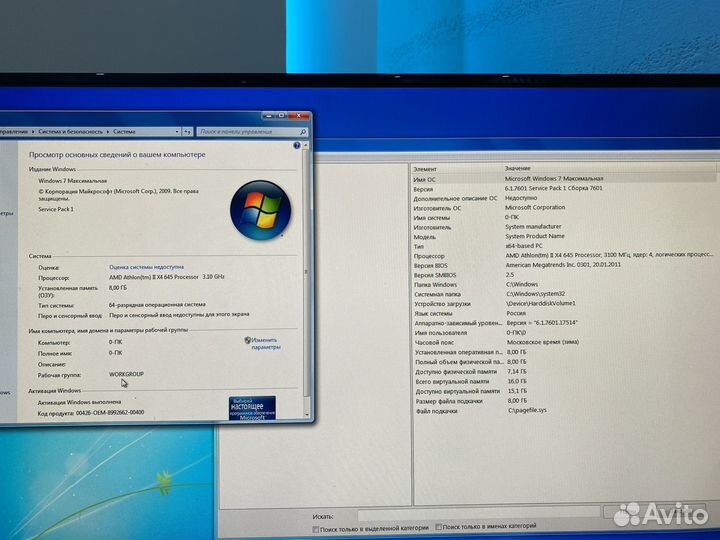Click the Изменить параметры link
This screenshot has height=540, width=720.
(266, 344)
